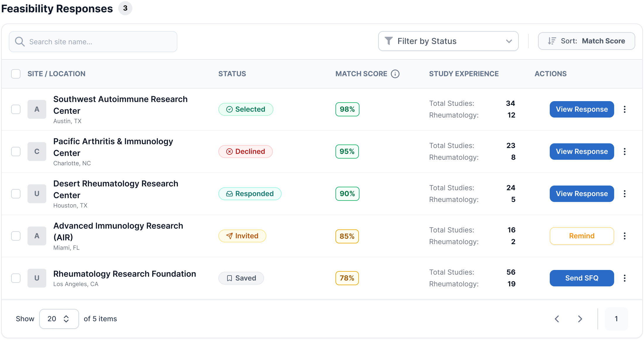Click the Desert Rheumatology 'U' avatar tile

click(37, 194)
